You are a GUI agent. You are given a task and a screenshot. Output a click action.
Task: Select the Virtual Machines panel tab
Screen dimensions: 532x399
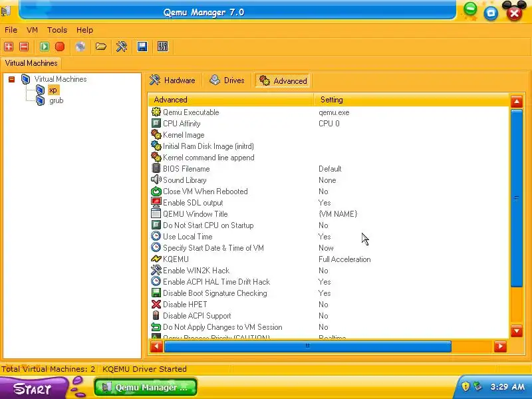31,63
